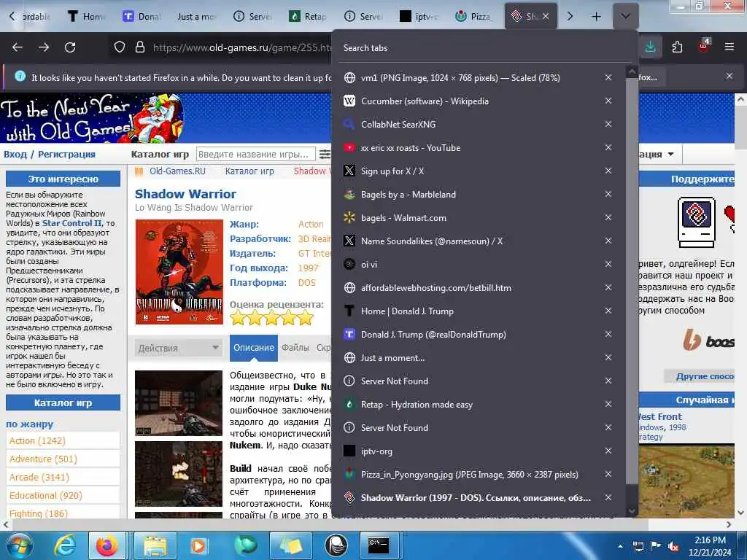Reload the current page
Viewport: 747px width, 560px height.
point(70,47)
